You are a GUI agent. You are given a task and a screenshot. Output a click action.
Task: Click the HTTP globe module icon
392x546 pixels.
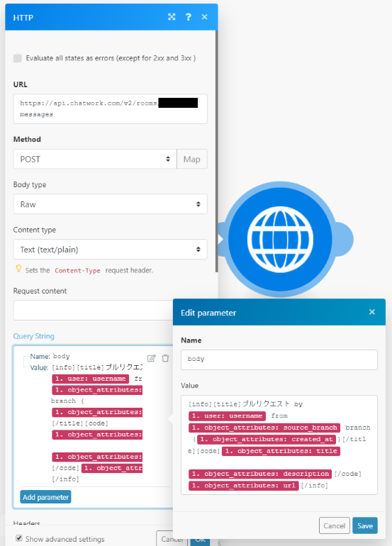(280, 239)
